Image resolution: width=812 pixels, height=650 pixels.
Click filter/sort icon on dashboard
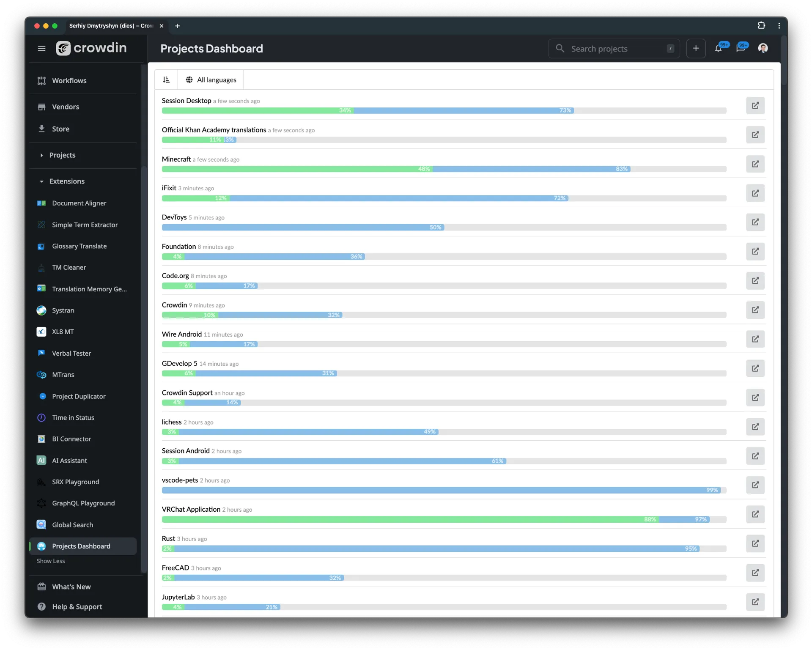click(x=167, y=79)
